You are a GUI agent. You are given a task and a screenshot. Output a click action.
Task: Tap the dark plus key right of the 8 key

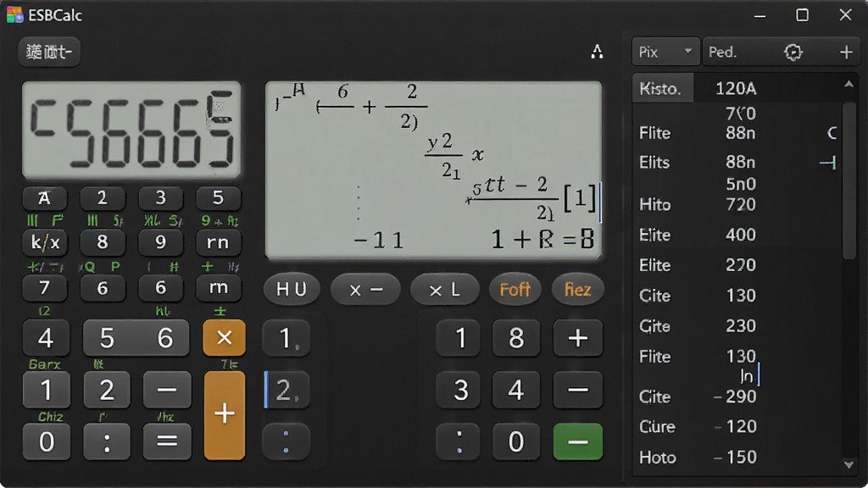(x=577, y=338)
